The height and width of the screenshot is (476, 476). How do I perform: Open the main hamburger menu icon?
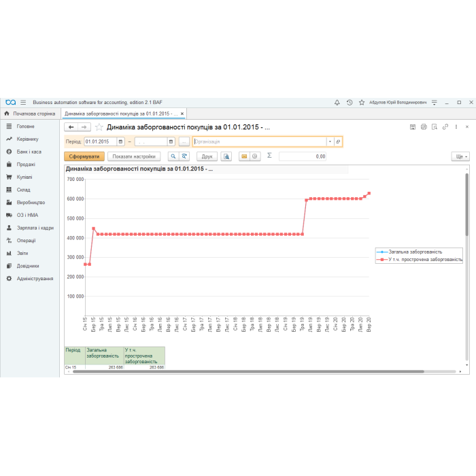pos(23,103)
